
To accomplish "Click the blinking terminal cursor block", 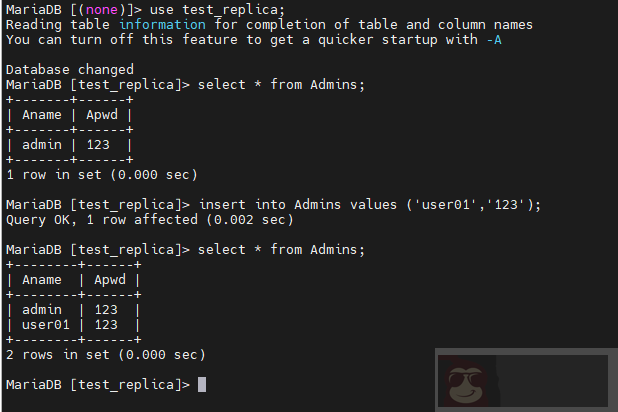I will (x=202, y=384).
